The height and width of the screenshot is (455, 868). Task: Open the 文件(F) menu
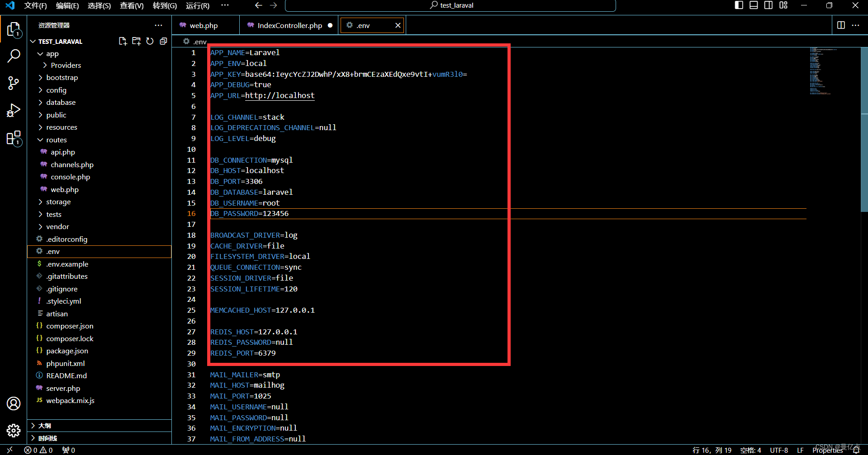(35, 5)
